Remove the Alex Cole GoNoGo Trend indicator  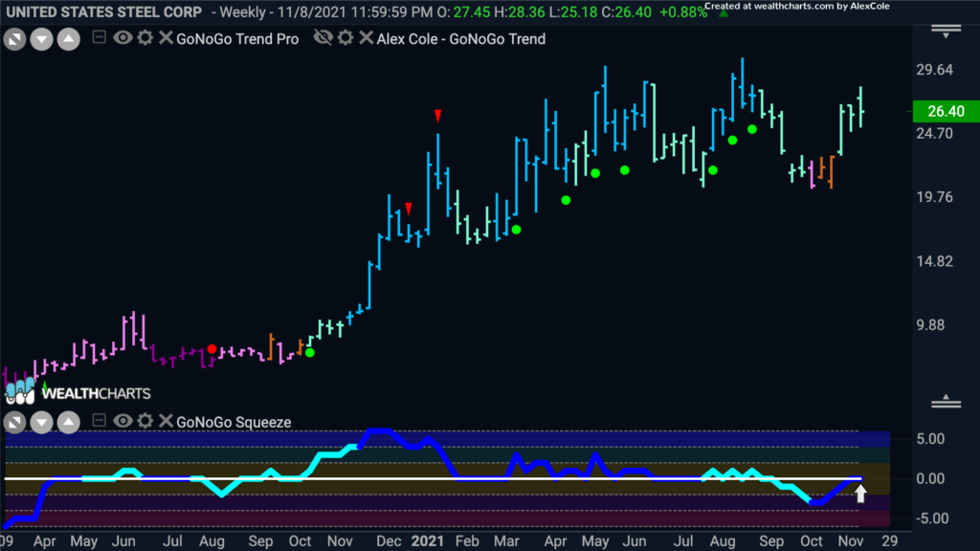[367, 38]
